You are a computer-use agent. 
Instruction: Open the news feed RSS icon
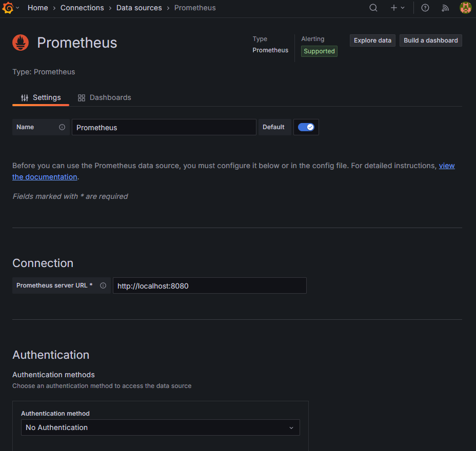pos(445,8)
